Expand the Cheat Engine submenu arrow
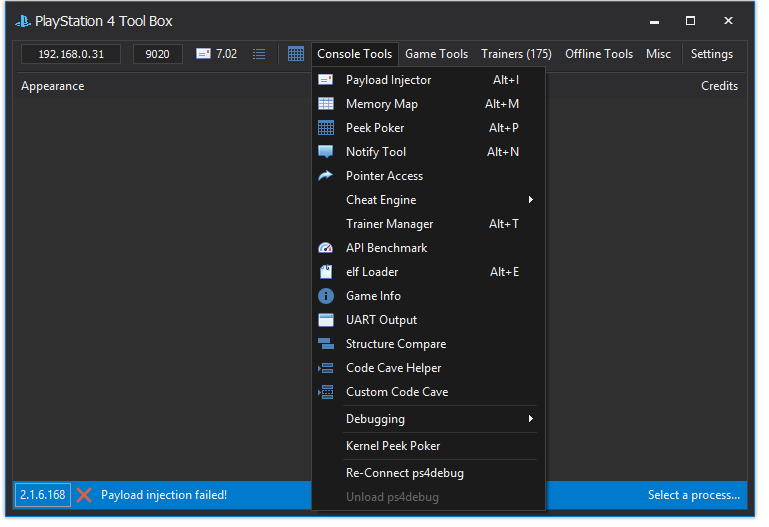 click(x=531, y=200)
